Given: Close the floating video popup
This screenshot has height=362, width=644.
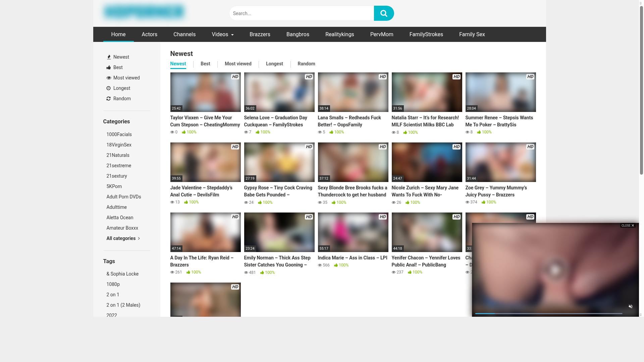Looking at the screenshot, I should coord(628,226).
